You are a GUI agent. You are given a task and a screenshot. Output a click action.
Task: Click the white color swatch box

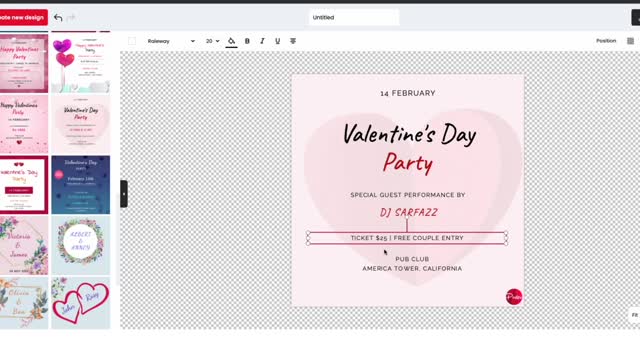[132, 41]
